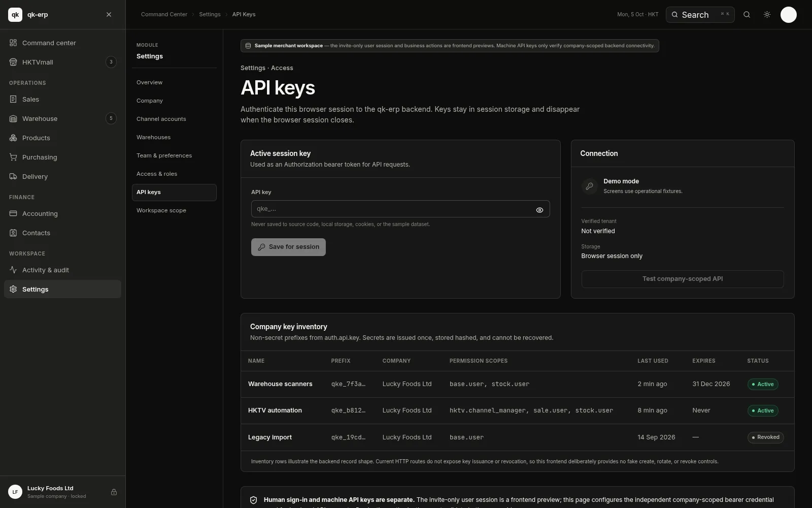Open Company settings page
Image resolution: width=812 pixels, height=508 pixels.
click(174, 101)
